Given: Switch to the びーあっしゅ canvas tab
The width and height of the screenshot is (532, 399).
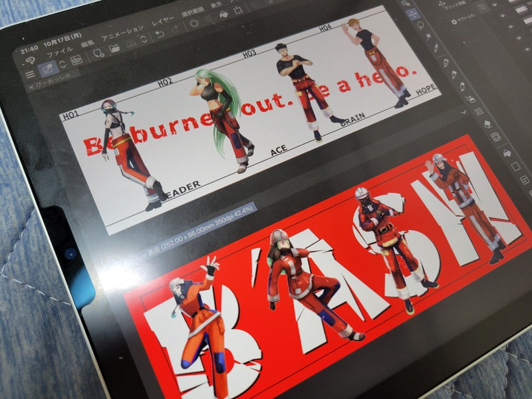Looking at the screenshot, I should pyautogui.click(x=54, y=81).
